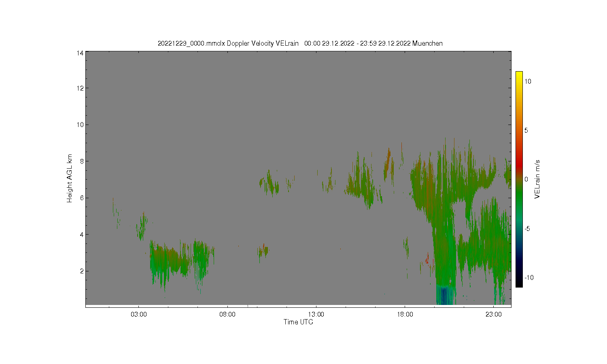Click the blue rain signal near ground at 20:00
The width and height of the screenshot is (607, 364).
tap(444, 295)
